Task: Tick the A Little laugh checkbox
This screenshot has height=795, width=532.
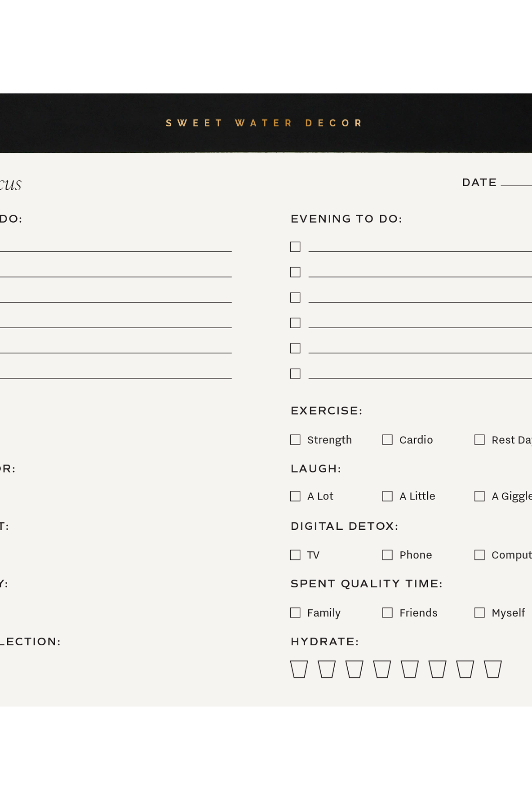Action: [387, 496]
